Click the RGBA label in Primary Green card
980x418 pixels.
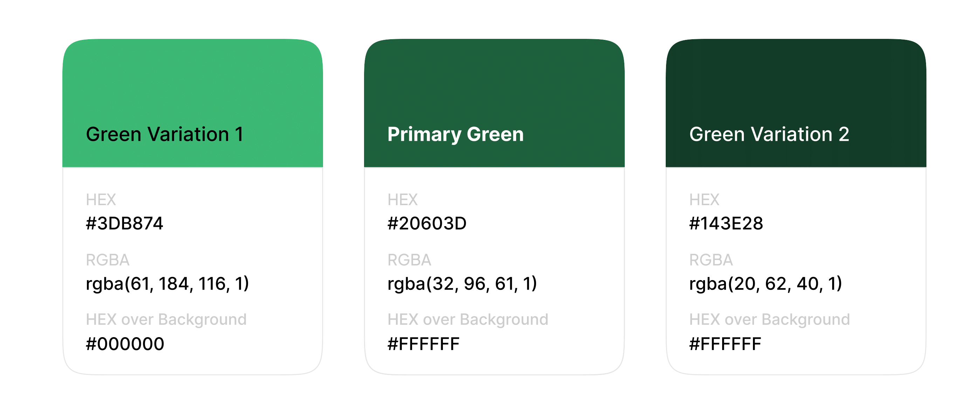pos(409,260)
